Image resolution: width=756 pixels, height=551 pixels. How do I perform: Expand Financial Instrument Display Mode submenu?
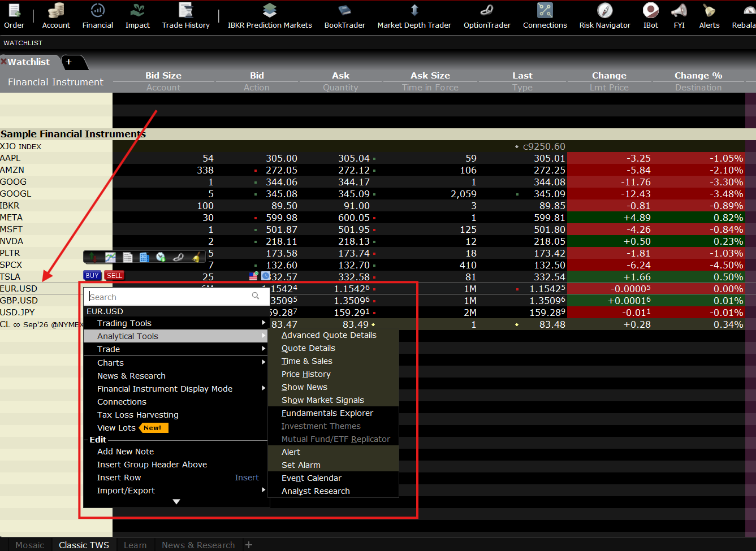pos(175,389)
